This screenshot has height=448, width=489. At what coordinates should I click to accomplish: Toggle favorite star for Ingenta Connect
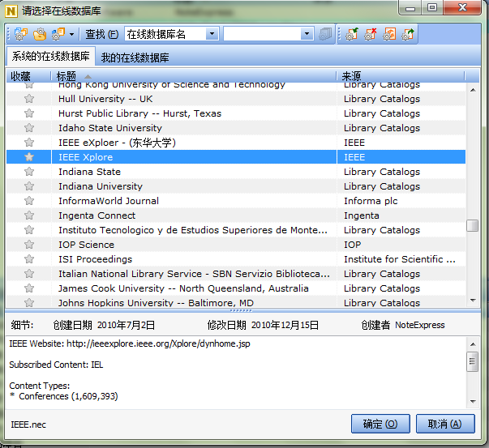pos(29,215)
